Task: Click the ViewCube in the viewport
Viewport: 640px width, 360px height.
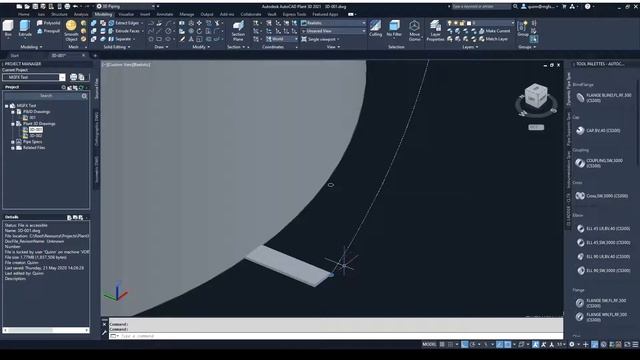Action: click(x=536, y=96)
